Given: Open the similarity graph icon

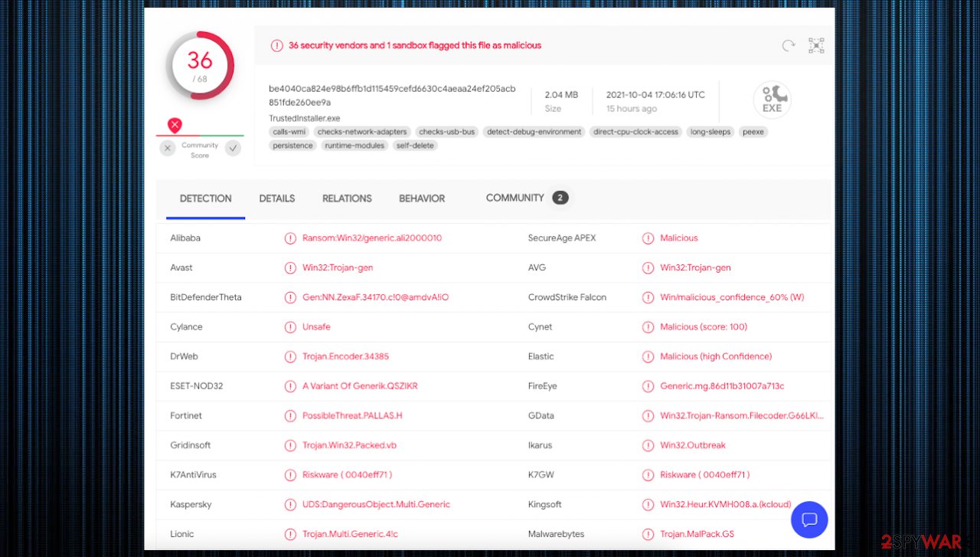Looking at the screenshot, I should 816,46.
